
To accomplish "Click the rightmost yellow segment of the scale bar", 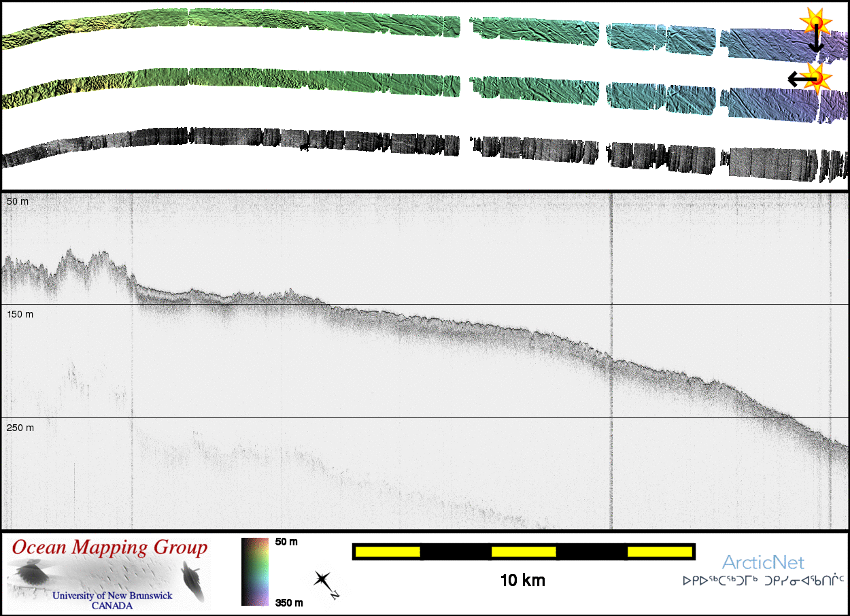I will pos(658,551).
